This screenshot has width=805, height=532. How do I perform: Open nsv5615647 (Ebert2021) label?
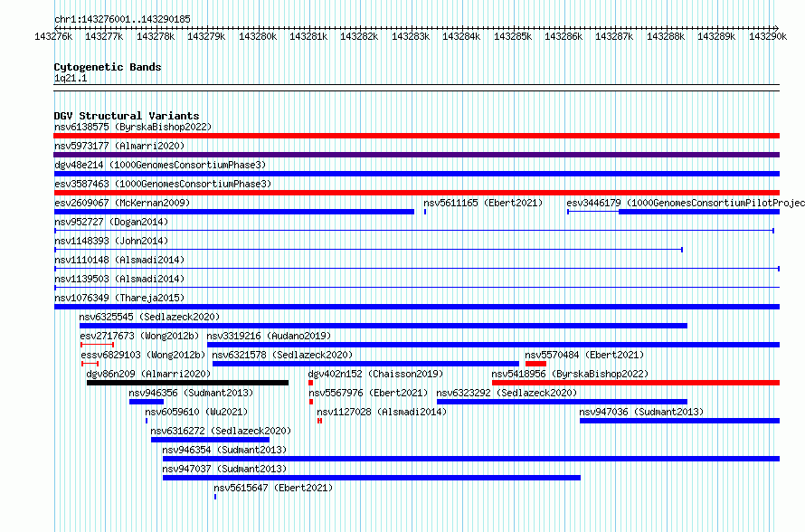coord(273,488)
